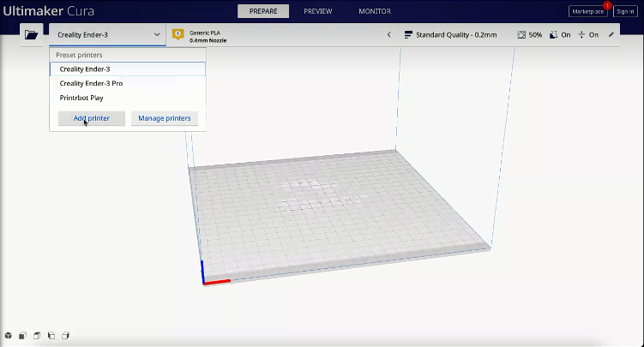Collapse material panel with left chevron
The width and height of the screenshot is (644, 347).
[389, 35]
